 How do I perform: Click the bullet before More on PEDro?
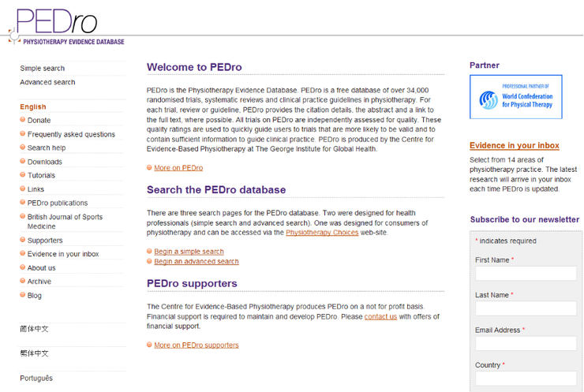point(149,168)
